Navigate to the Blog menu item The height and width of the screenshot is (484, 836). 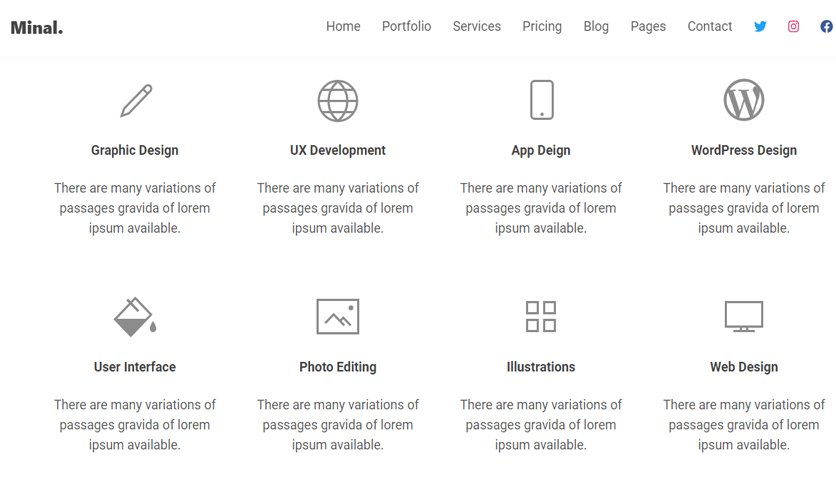tap(596, 27)
